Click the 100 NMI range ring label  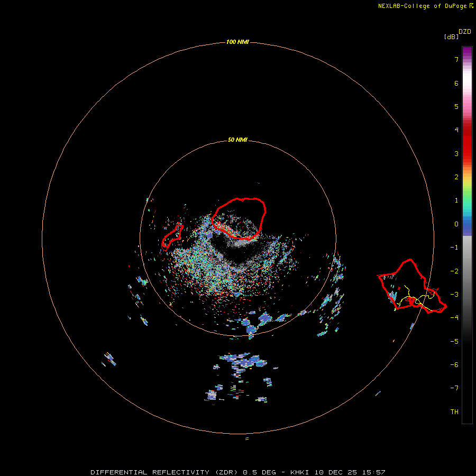(x=237, y=42)
